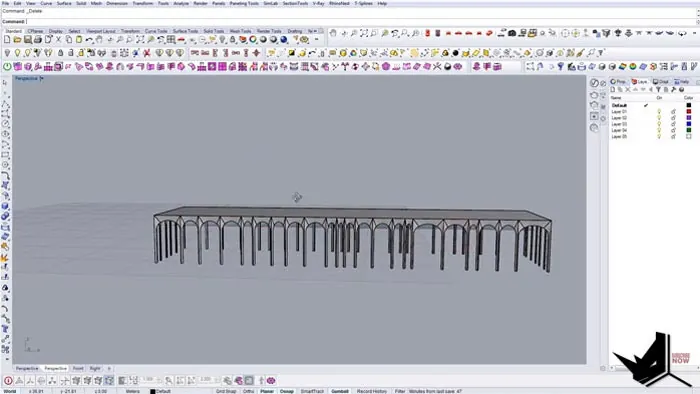The image size is (700, 394).
Task: Click in the Command input field
Action: coord(361,21)
